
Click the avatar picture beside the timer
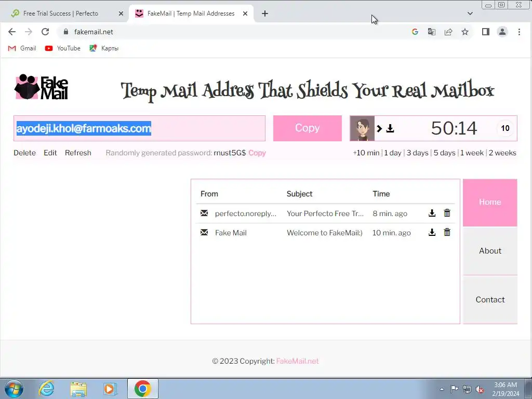[362, 128]
